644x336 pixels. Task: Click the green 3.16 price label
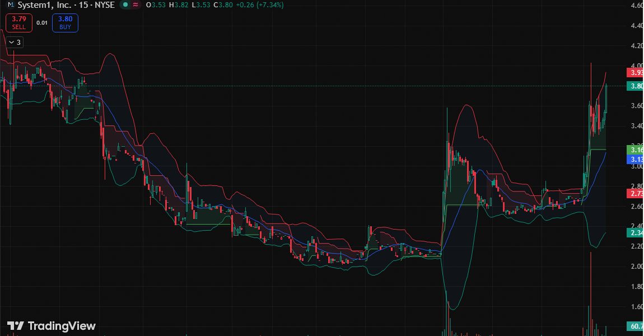pyautogui.click(x=636, y=150)
